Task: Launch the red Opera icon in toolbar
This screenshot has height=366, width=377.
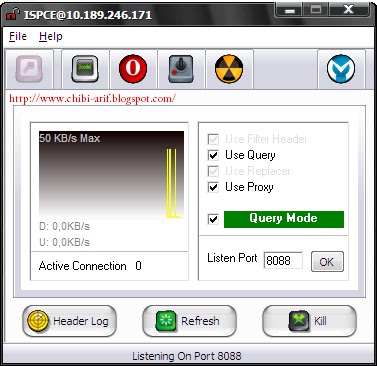Action: click(x=133, y=69)
